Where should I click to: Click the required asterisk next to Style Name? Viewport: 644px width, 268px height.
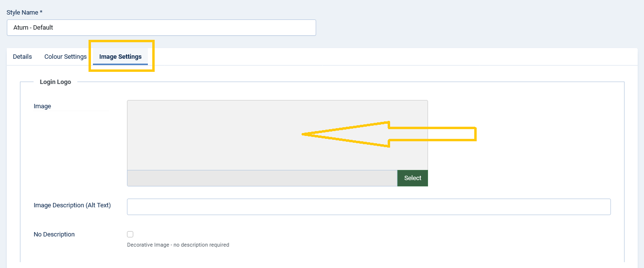pos(41,12)
